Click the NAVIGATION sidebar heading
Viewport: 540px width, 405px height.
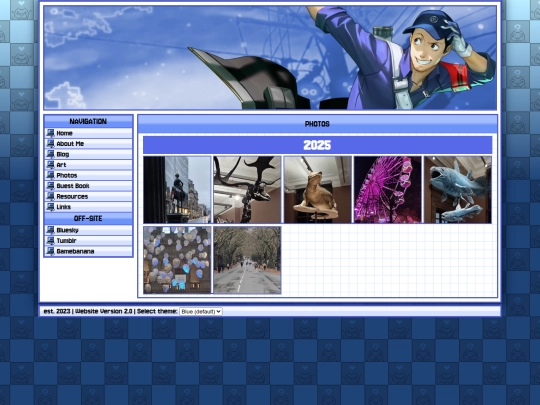(88, 122)
